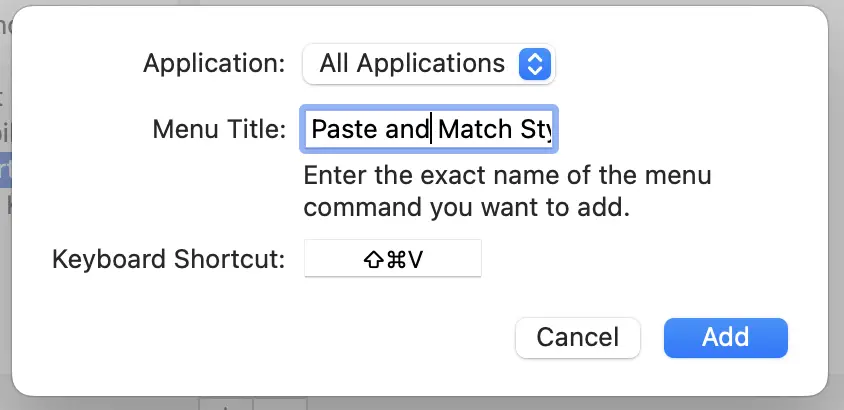Viewport: 844px width, 410px height.
Task: Click the Keyboard Shortcut: label
Action: point(168,259)
